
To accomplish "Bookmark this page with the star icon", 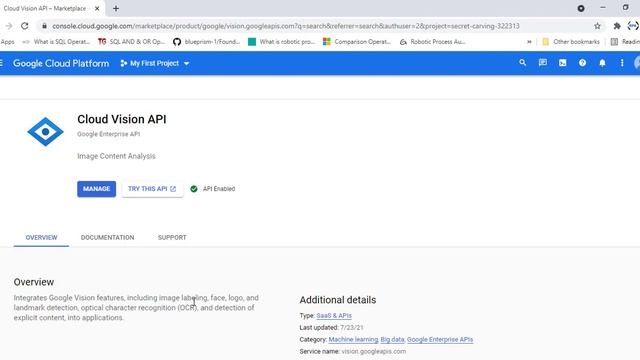I will (597, 26).
